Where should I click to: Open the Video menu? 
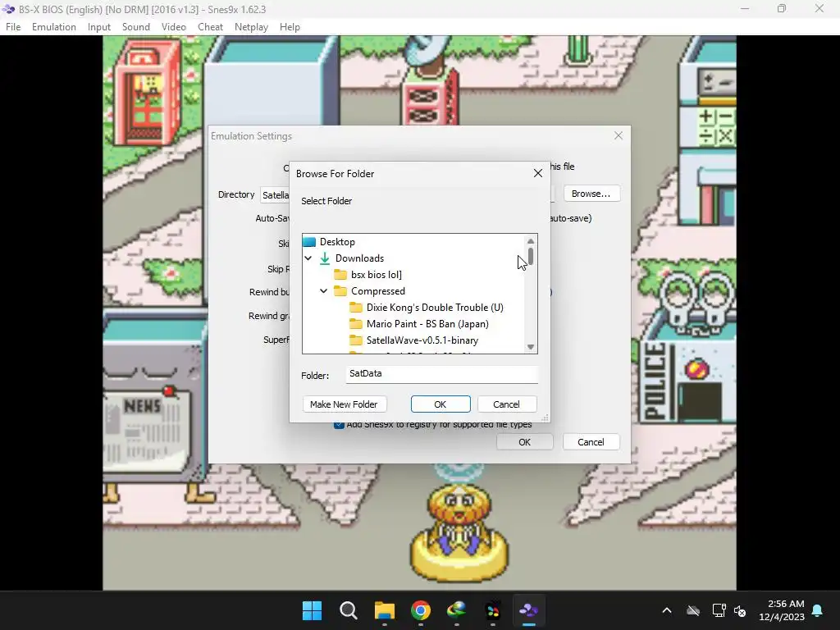pyautogui.click(x=174, y=27)
